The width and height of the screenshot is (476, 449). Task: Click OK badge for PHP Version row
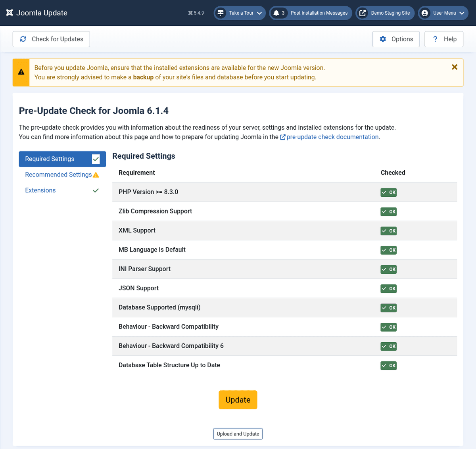[389, 192]
